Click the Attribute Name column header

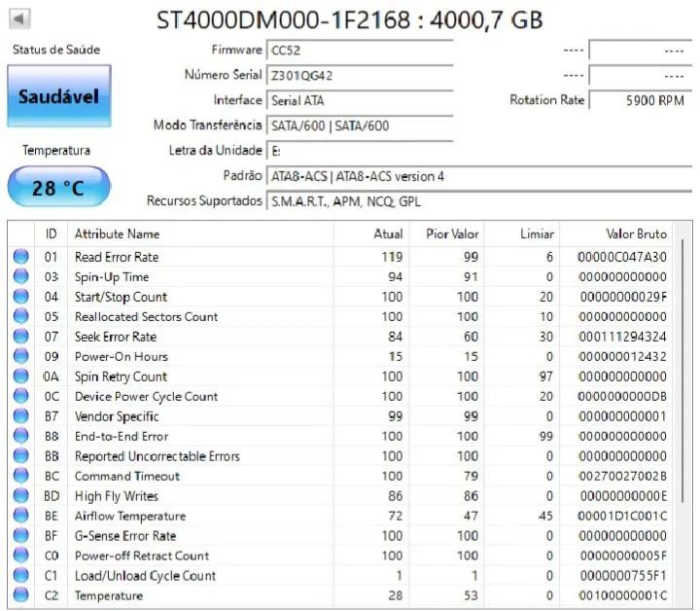(200, 234)
